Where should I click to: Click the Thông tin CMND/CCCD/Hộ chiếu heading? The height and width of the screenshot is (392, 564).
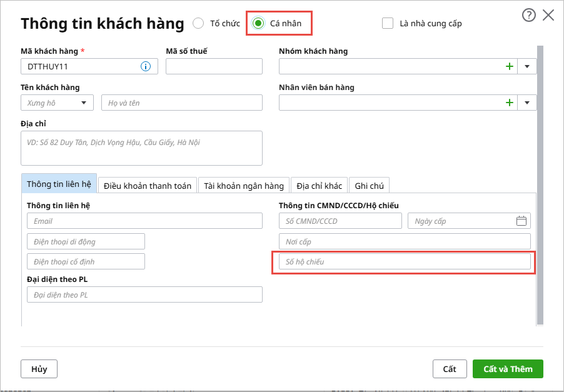[339, 205]
